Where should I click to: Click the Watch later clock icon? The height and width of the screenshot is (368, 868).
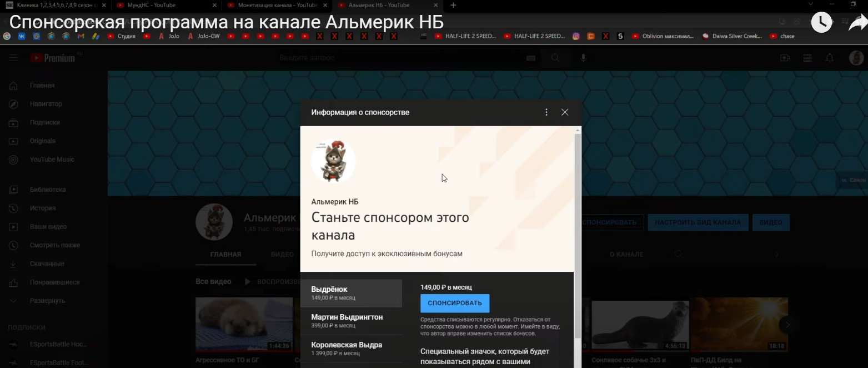821,22
